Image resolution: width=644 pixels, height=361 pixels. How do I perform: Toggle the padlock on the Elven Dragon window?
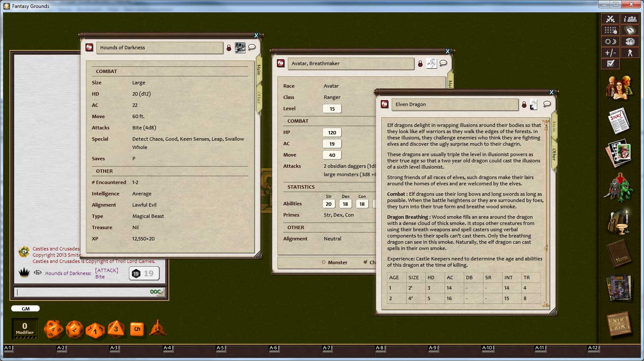click(x=524, y=104)
